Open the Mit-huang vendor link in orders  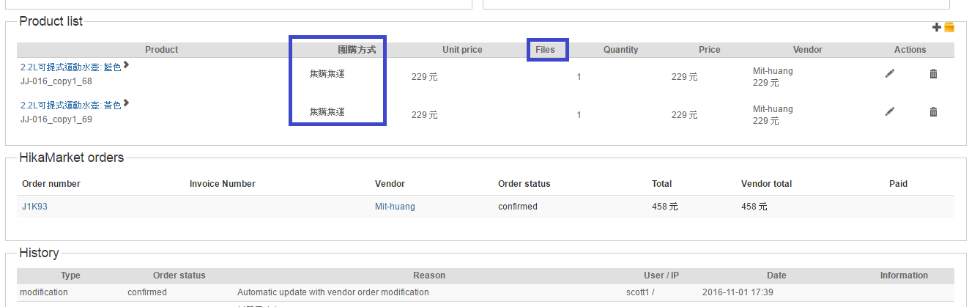point(395,207)
